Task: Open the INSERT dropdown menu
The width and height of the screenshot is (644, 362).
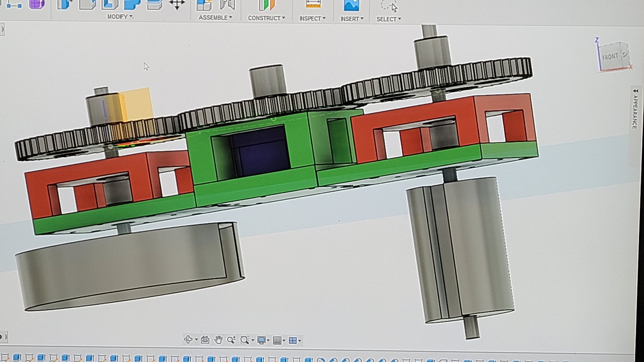Action: pyautogui.click(x=352, y=19)
